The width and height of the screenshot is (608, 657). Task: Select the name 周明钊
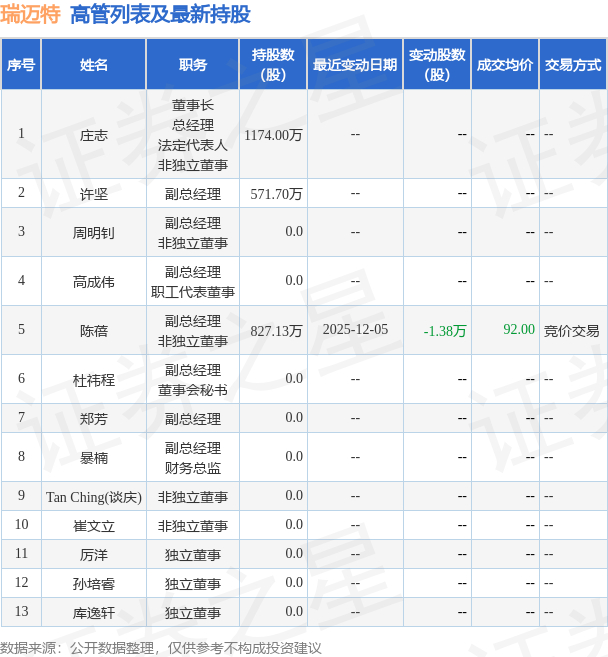(94, 233)
